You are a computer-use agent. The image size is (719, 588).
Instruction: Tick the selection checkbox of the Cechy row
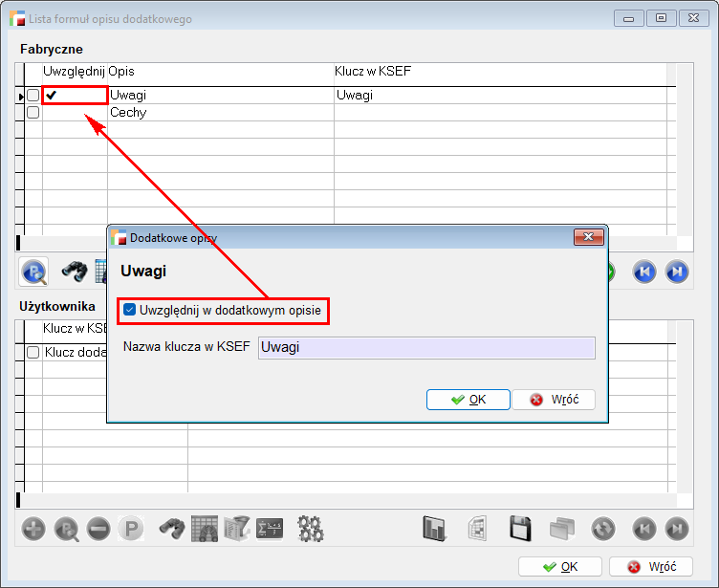tap(33, 113)
